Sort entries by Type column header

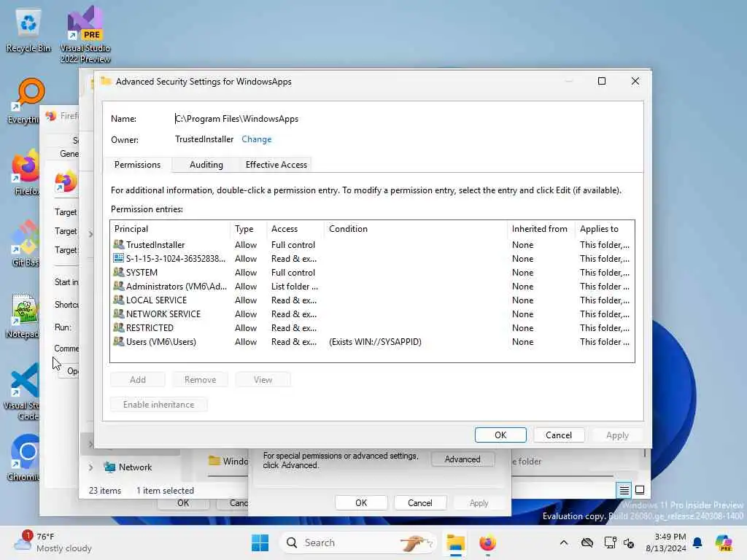249,229
